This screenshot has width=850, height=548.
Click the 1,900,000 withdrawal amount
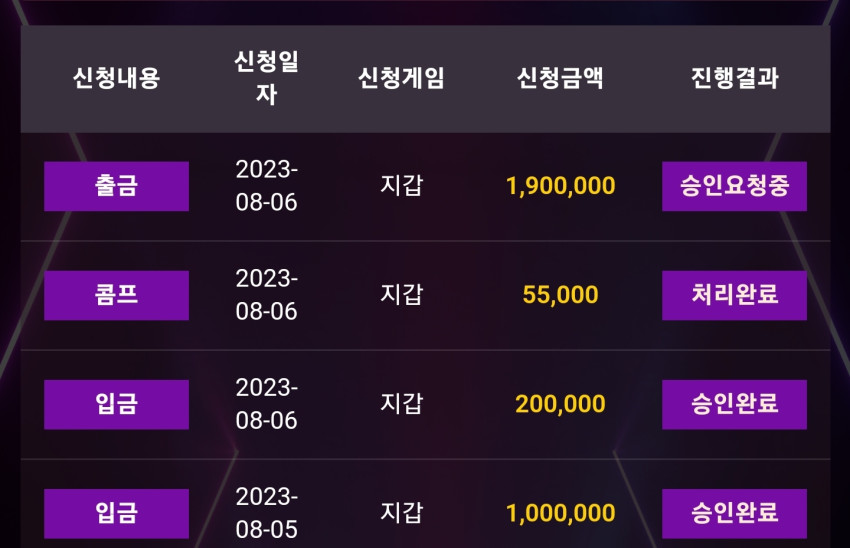tap(561, 186)
